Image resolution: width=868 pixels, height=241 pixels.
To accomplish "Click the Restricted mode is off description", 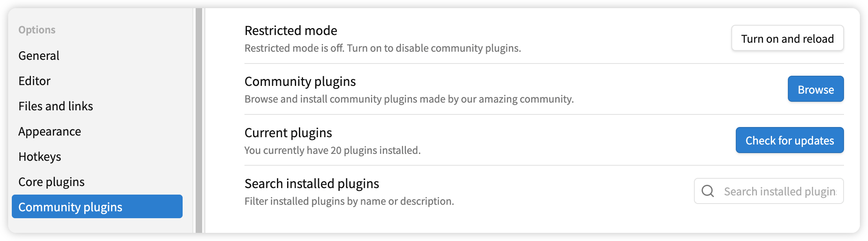I will (383, 48).
